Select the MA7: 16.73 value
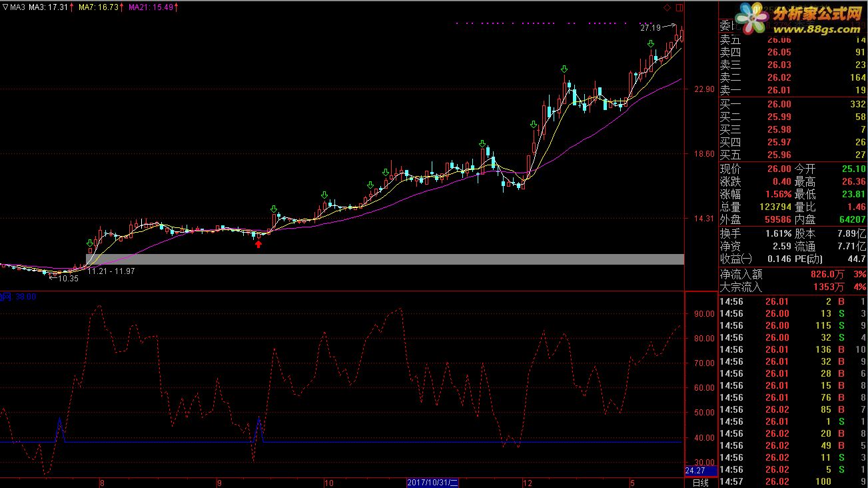This screenshot has width=868, height=488. coord(101,7)
